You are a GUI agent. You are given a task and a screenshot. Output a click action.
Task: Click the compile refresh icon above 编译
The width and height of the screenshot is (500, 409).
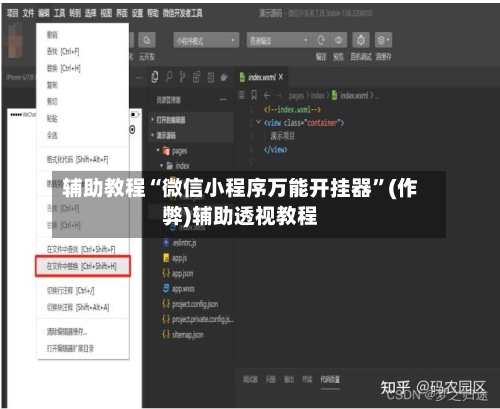(321, 41)
